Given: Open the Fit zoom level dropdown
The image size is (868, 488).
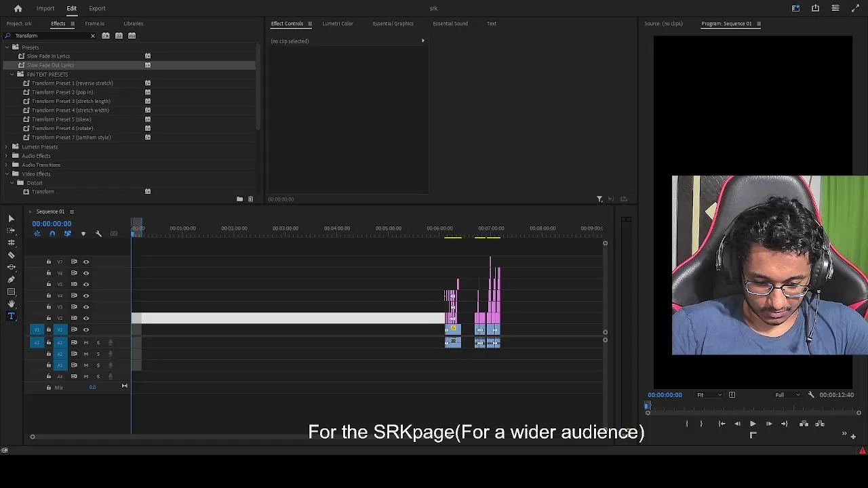Looking at the screenshot, I should coord(709,394).
